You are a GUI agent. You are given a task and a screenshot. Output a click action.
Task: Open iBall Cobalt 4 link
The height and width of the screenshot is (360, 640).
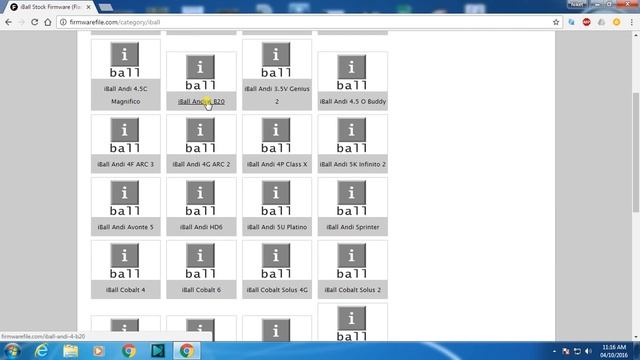point(126,290)
